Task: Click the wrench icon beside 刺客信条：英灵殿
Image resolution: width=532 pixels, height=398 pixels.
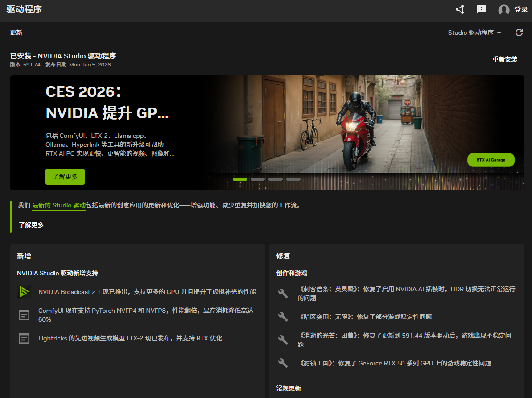Action: 283,293
